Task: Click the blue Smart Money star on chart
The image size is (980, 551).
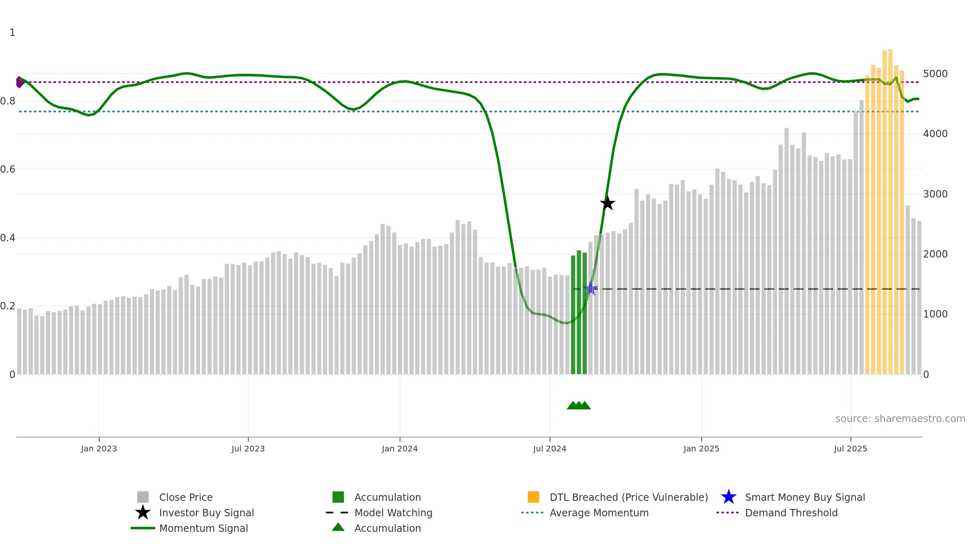Action: tap(590, 289)
